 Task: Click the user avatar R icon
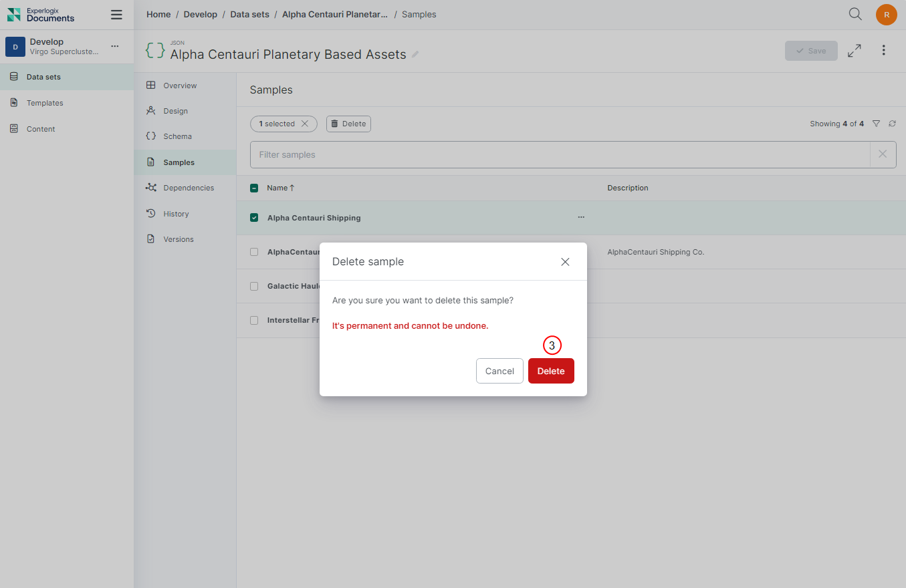[886, 15]
